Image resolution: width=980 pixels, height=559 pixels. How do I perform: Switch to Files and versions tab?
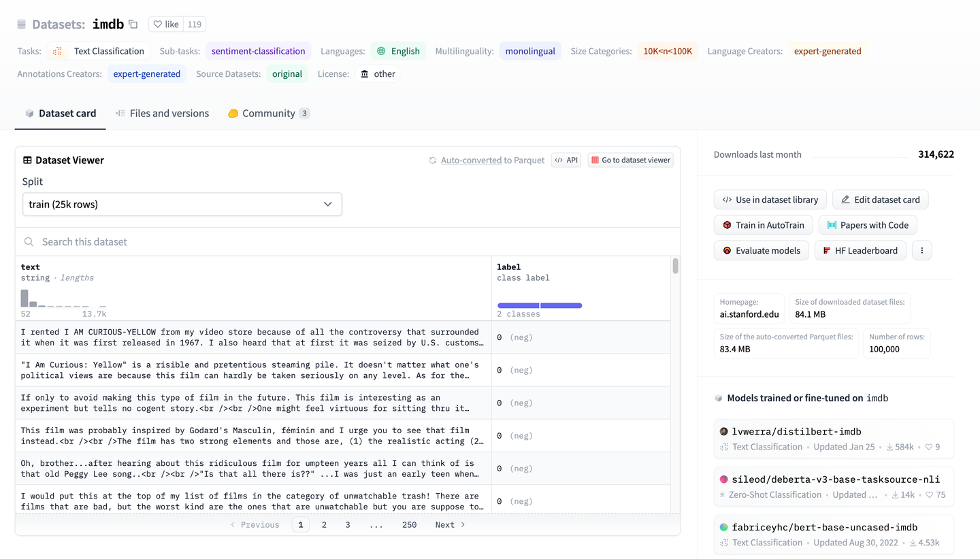[x=162, y=114]
